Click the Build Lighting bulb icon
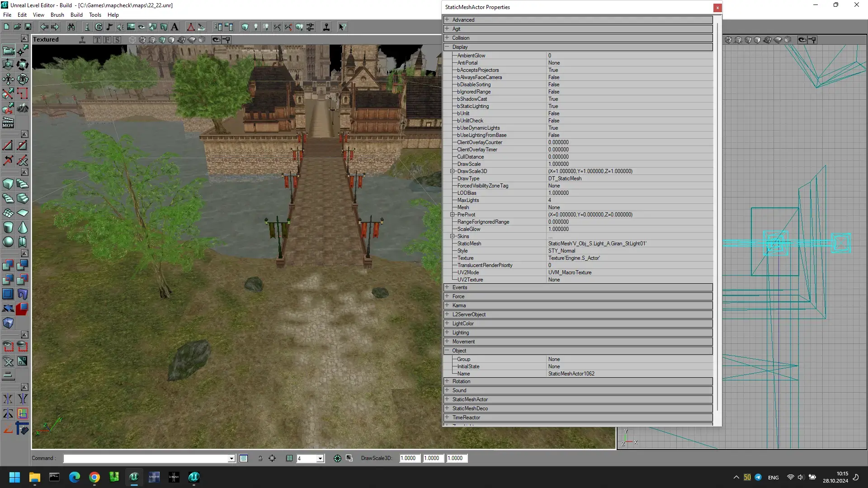868x488 pixels. 256,27
